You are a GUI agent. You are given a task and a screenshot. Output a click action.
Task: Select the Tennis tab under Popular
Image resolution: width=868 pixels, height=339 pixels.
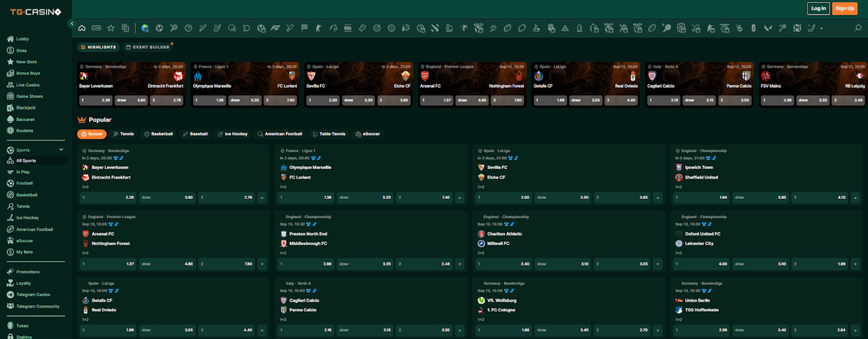[124, 134]
